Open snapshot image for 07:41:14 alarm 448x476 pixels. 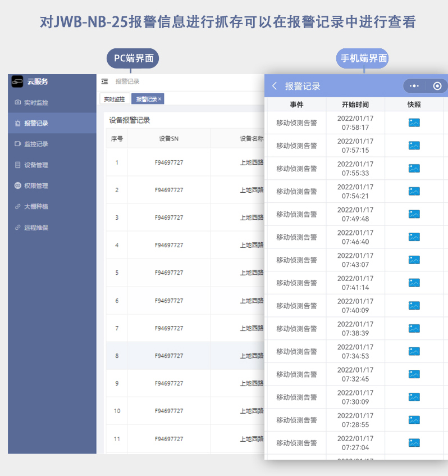click(x=414, y=283)
